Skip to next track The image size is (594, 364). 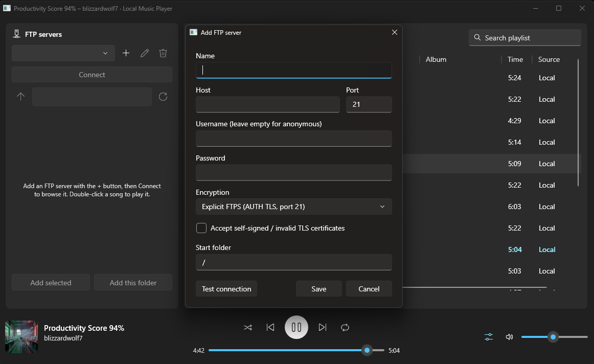(x=323, y=327)
